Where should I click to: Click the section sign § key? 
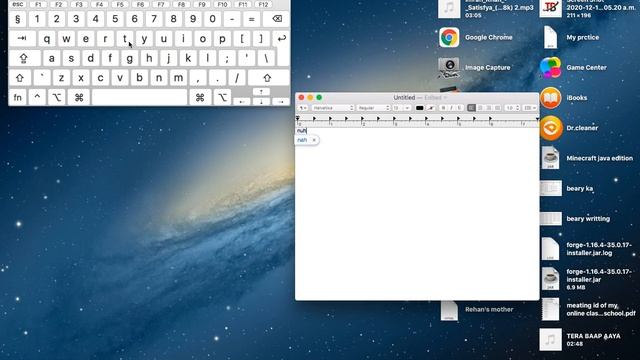tap(18, 19)
